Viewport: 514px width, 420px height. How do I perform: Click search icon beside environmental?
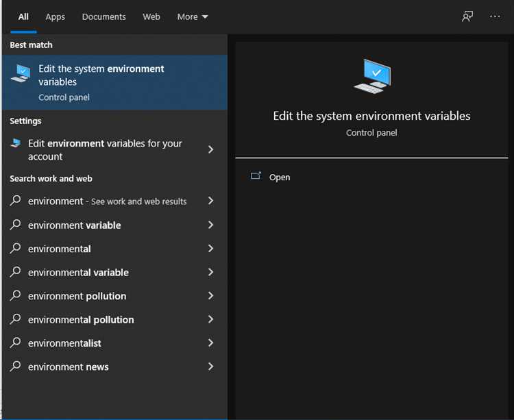click(x=15, y=248)
